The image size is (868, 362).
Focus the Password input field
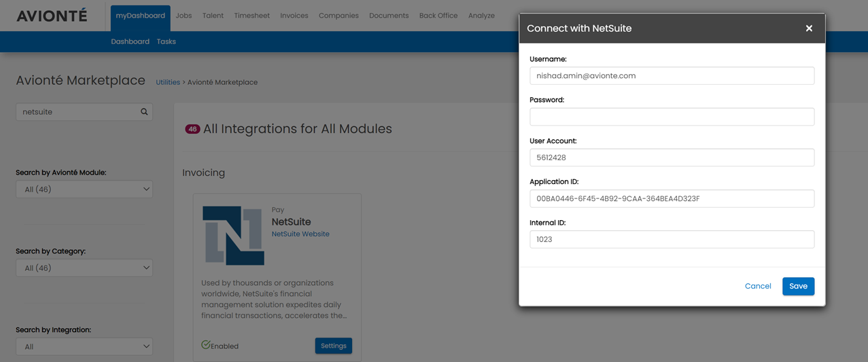pos(672,117)
